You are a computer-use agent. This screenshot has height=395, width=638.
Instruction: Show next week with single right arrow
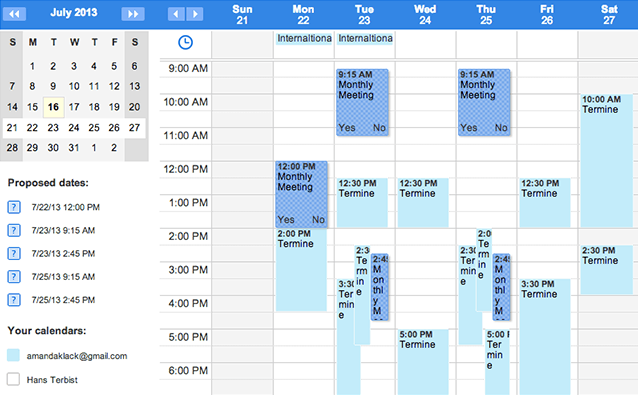(x=195, y=14)
